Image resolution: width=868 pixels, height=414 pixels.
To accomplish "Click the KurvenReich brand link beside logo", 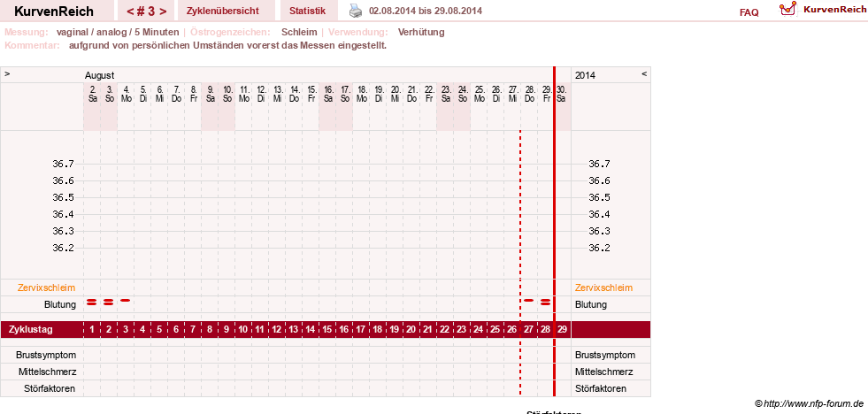I will tap(834, 10).
